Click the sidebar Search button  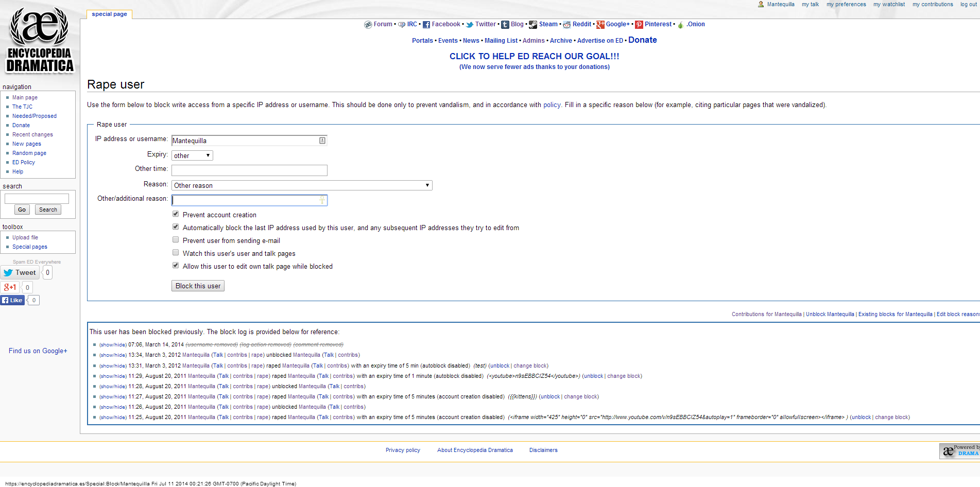coord(48,210)
